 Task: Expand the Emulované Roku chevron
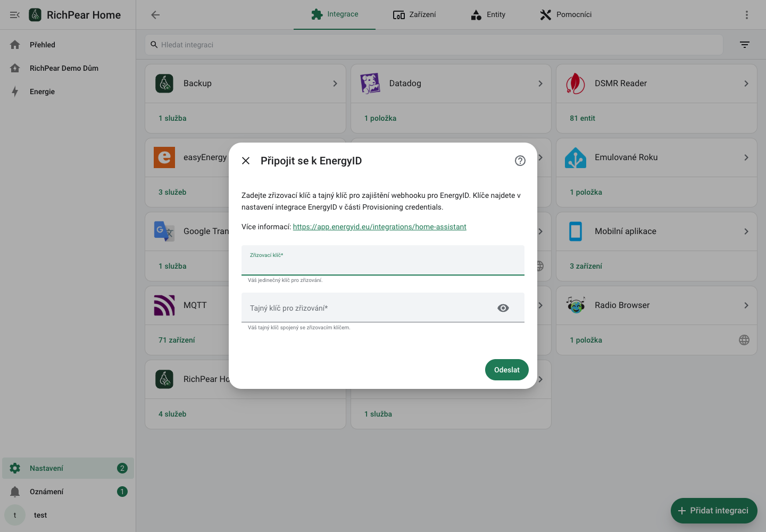[x=746, y=157]
